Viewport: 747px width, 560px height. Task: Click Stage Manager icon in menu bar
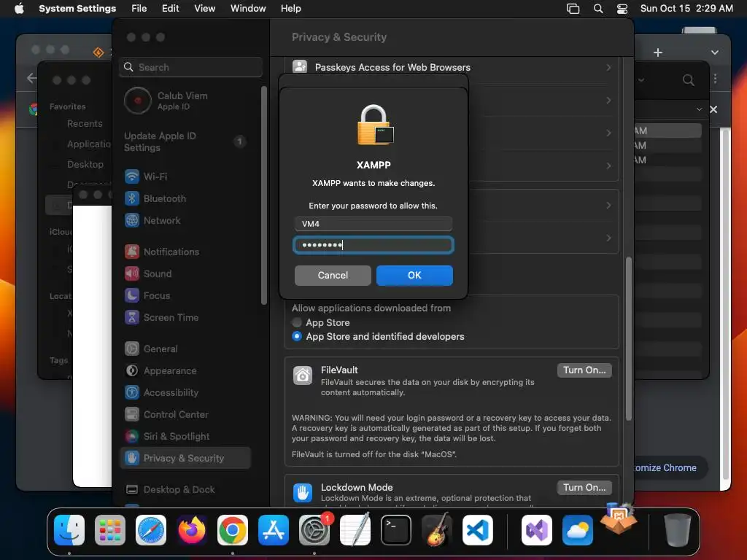point(573,9)
